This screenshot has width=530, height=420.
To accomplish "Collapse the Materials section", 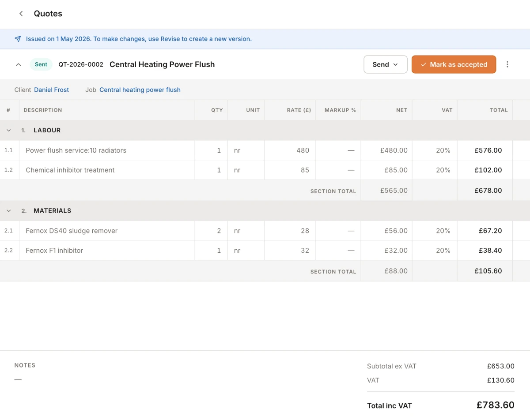I will [x=9, y=211].
